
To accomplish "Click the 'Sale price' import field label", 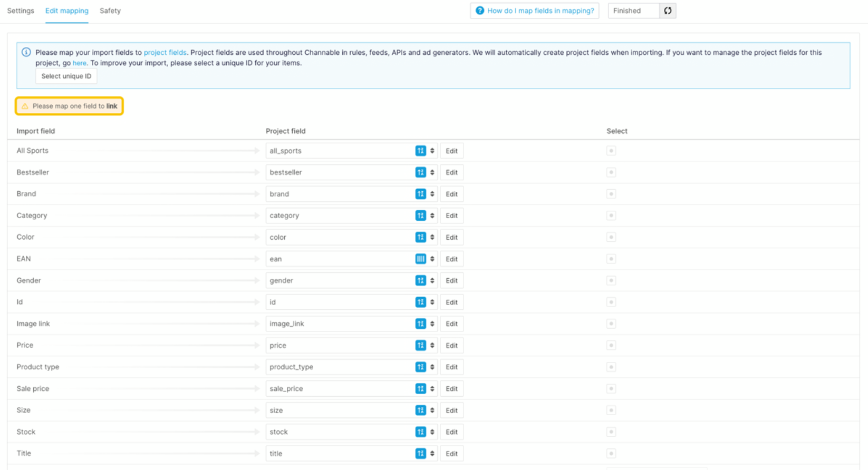I will click(33, 388).
